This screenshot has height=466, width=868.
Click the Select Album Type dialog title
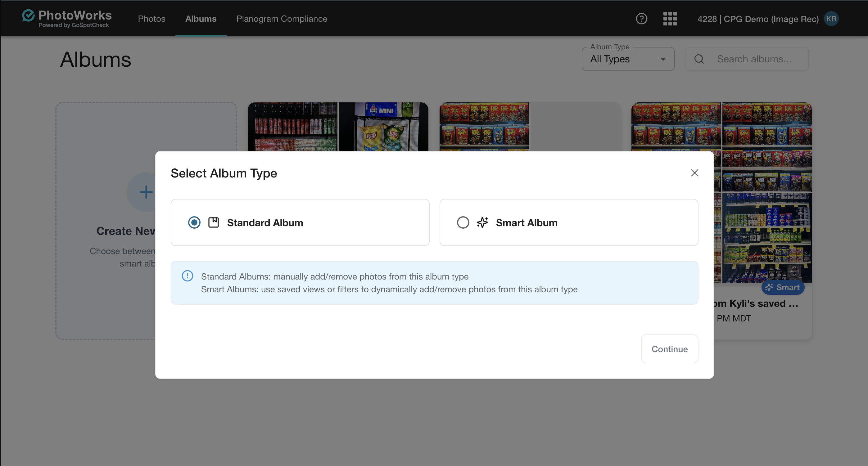(224, 173)
